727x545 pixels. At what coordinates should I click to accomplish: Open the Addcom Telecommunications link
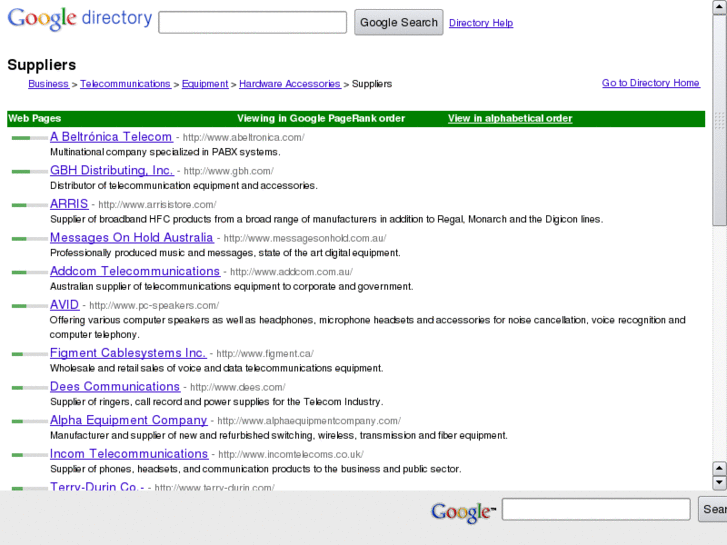135,271
